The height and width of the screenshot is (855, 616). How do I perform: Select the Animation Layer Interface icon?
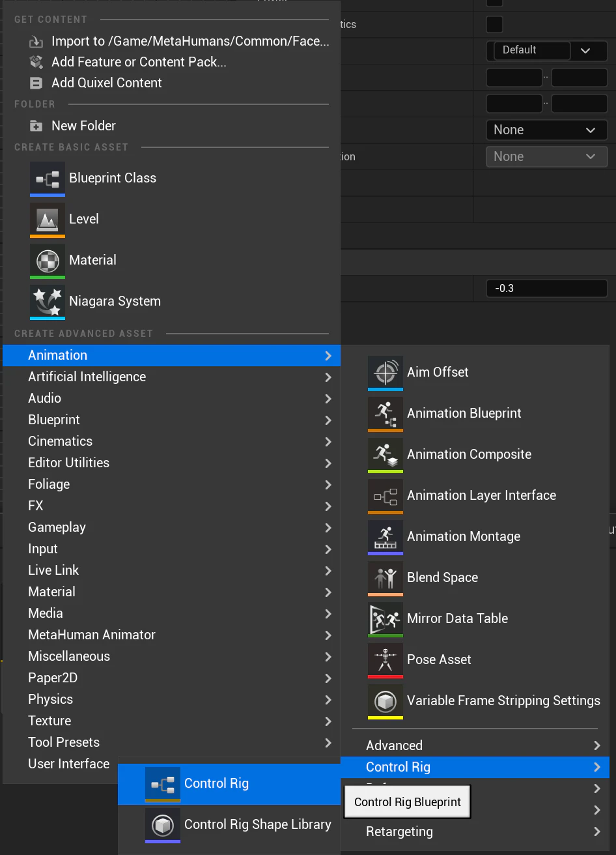pos(385,496)
